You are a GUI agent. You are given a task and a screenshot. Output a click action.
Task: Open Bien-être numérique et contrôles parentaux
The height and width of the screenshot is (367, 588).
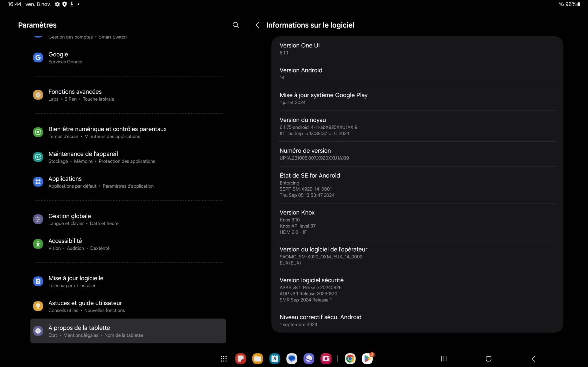pos(128,132)
